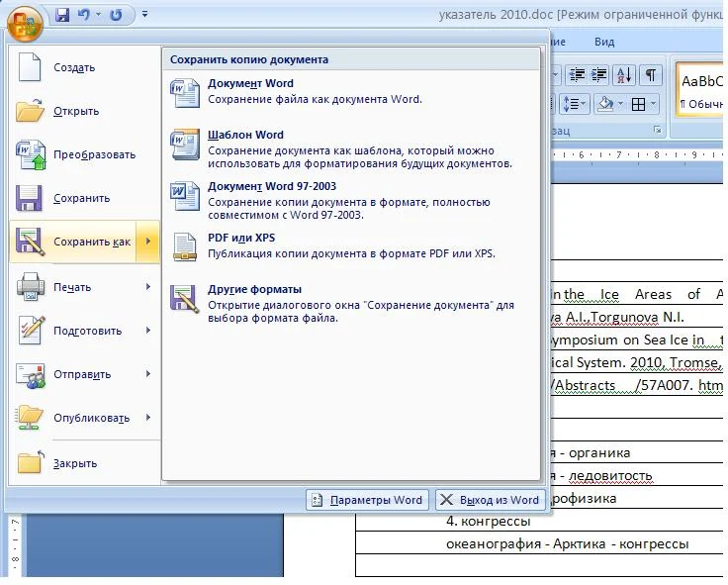Screen dimensions: 728x585
Task: Click the Undo arrow in quick access toolbar
Action: [x=83, y=15]
